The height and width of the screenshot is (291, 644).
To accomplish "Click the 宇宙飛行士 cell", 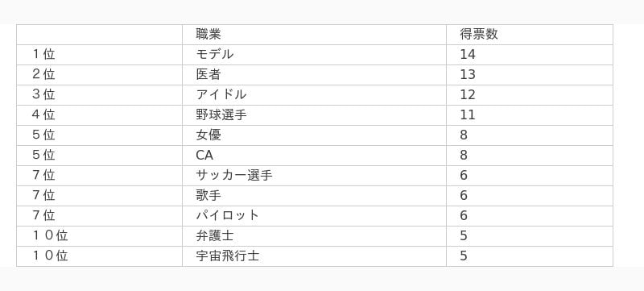I will pos(314,256).
